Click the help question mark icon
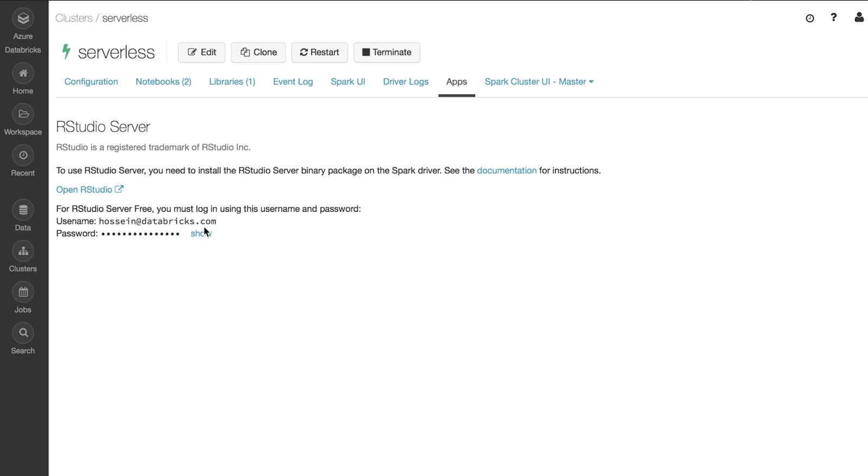Screen dimensions: 868x476 tap(833, 18)
